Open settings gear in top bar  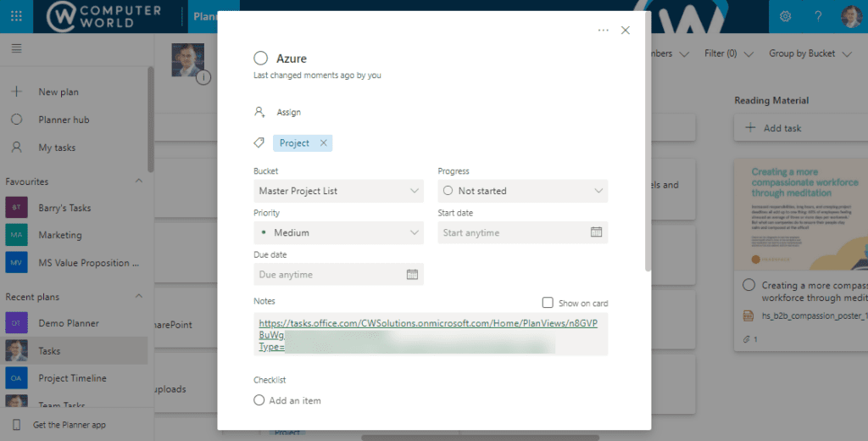coord(785,17)
